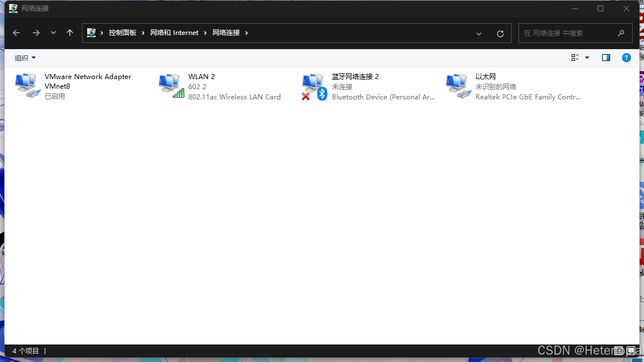Close the 网络连接 window
644x362 pixels.
[x=626, y=8]
